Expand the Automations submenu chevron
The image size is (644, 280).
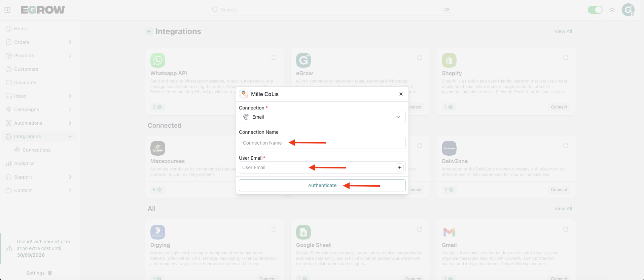click(70, 123)
